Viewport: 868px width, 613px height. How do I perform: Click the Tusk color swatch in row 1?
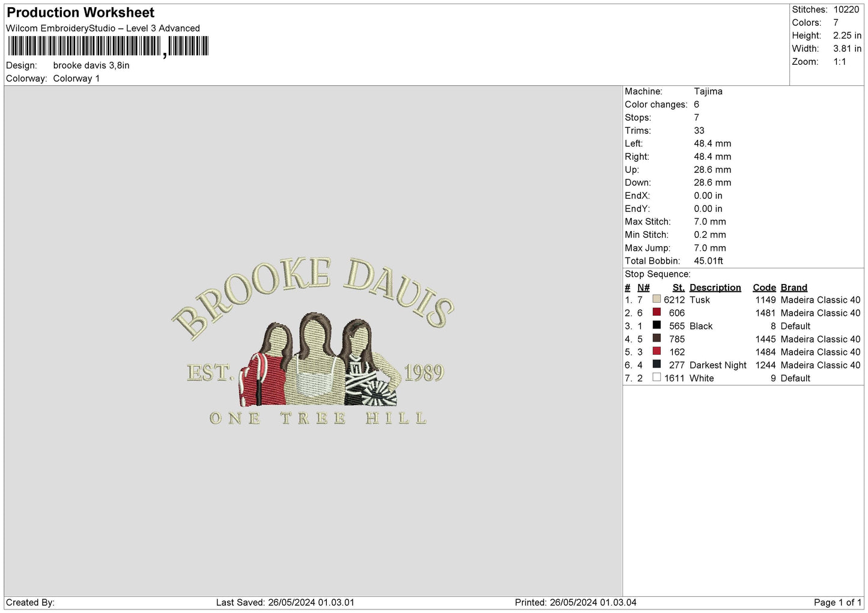tap(657, 299)
